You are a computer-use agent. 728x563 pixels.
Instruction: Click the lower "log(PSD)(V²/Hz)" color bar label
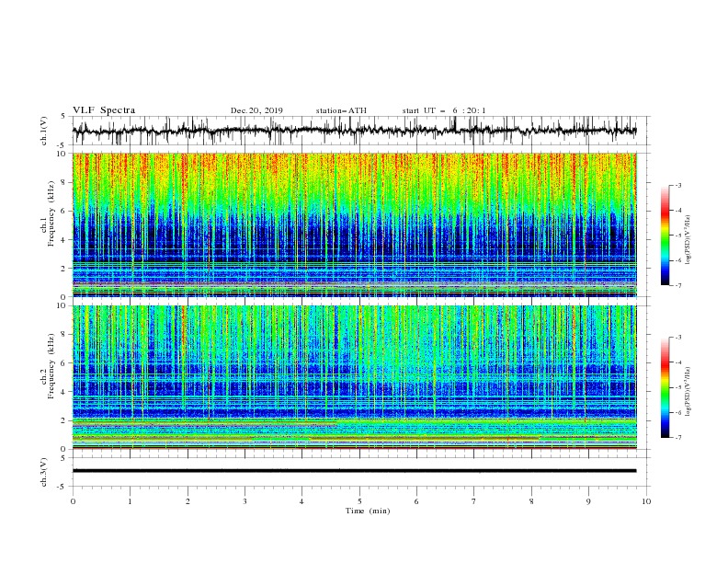tap(688, 392)
